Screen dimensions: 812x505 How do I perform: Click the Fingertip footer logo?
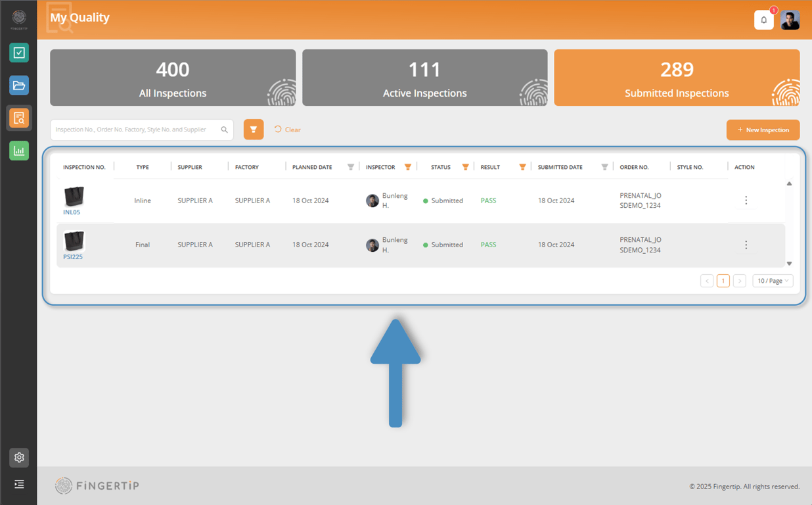coord(97,485)
